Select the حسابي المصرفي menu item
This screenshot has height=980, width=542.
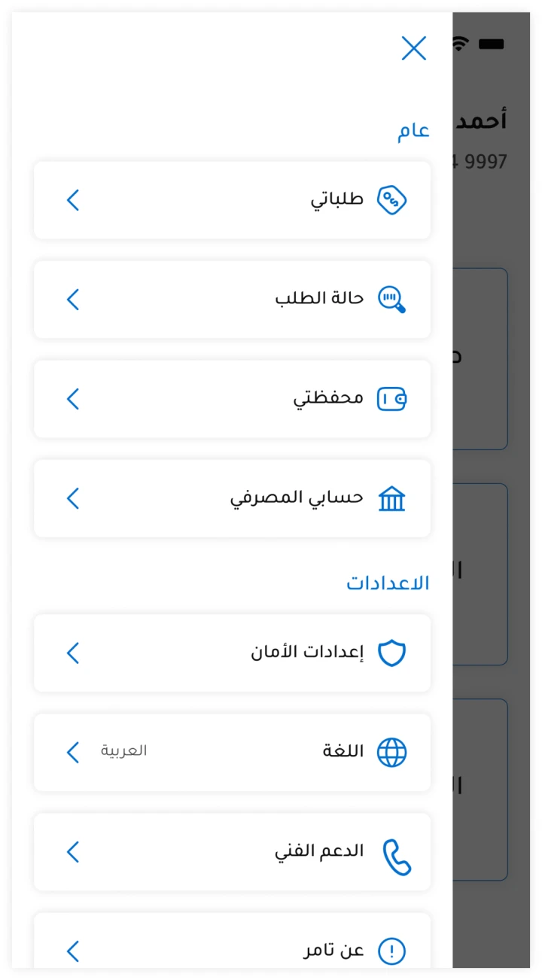pos(297,498)
